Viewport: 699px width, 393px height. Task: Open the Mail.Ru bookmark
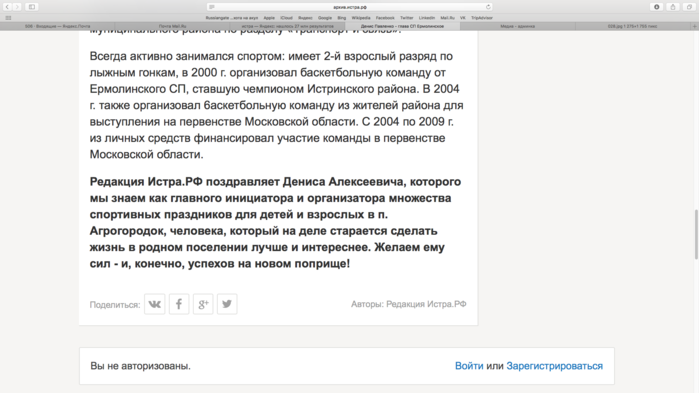point(447,18)
